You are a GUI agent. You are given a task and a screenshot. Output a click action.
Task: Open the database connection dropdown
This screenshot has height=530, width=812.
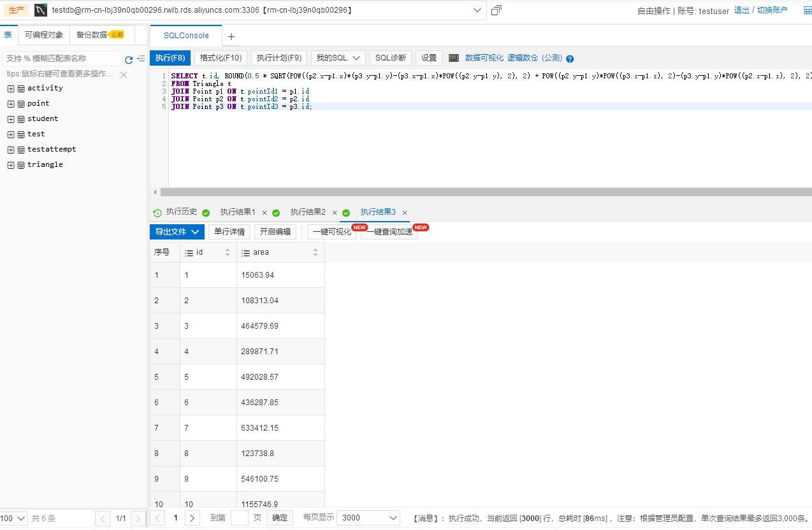(x=477, y=10)
